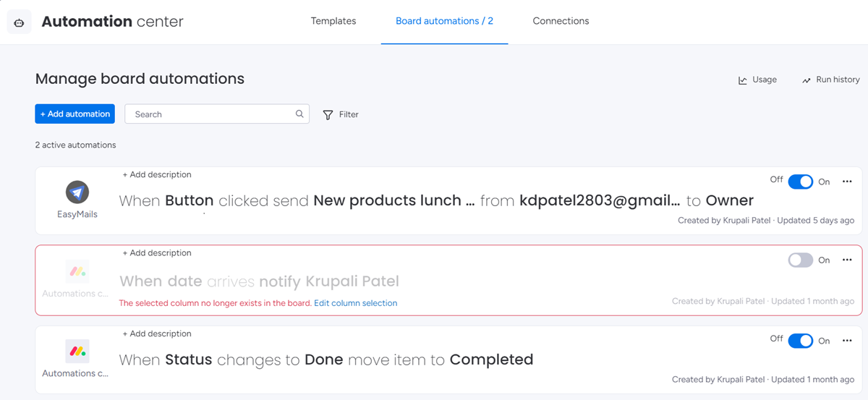Click the EasyMails paper plane icon
This screenshot has width=868, height=400.
point(77,192)
